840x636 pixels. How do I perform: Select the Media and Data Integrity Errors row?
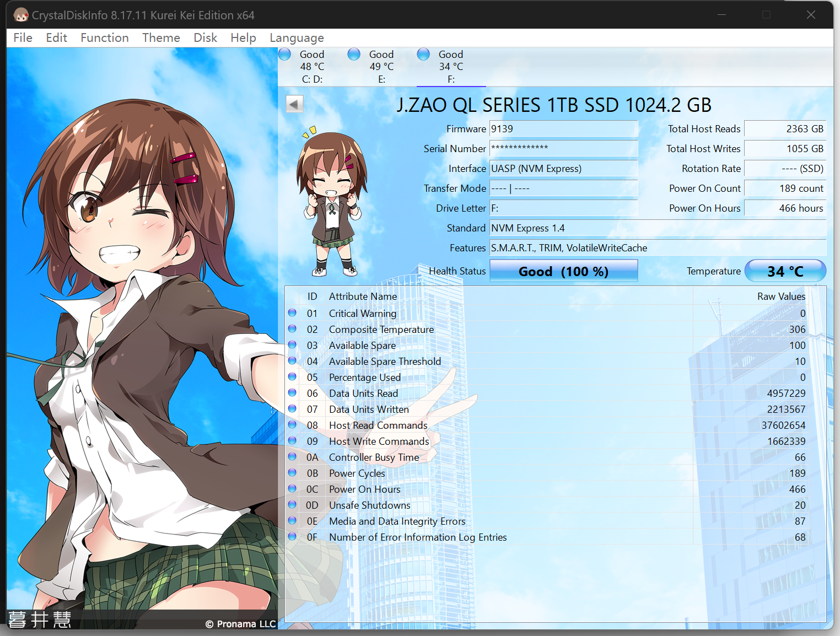pos(397,521)
